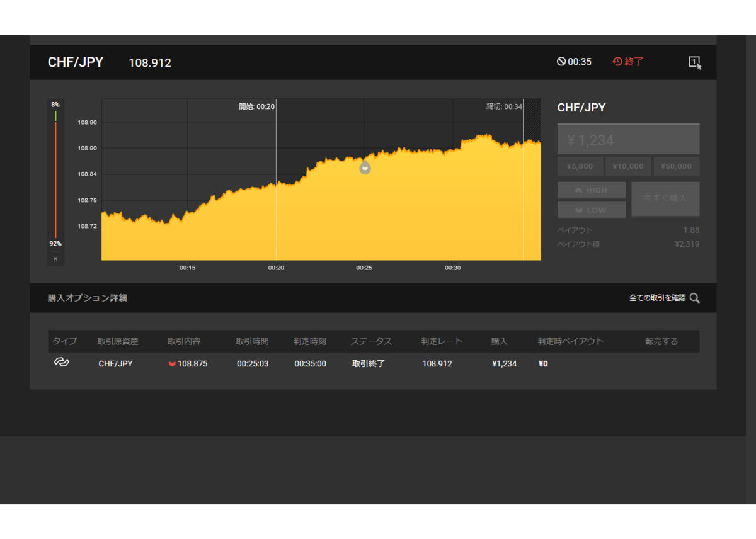The width and height of the screenshot is (756, 539).
Task: Click the ¥0 payout cell
Action: (543, 364)
